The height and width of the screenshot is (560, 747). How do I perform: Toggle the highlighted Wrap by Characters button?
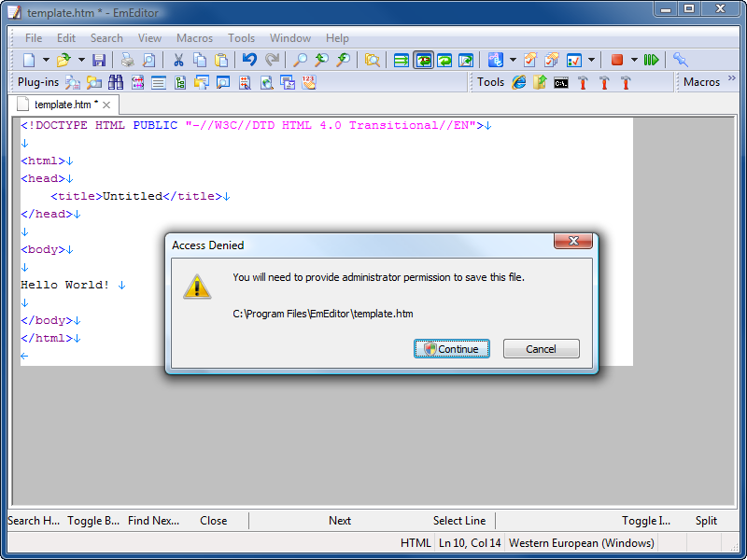423,60
